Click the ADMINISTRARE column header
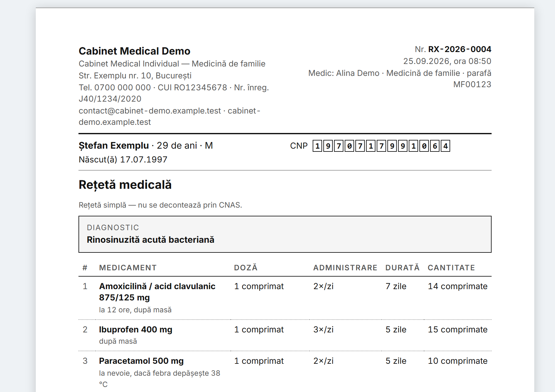This screenshot has height=392, width=555. coord(345,268)
